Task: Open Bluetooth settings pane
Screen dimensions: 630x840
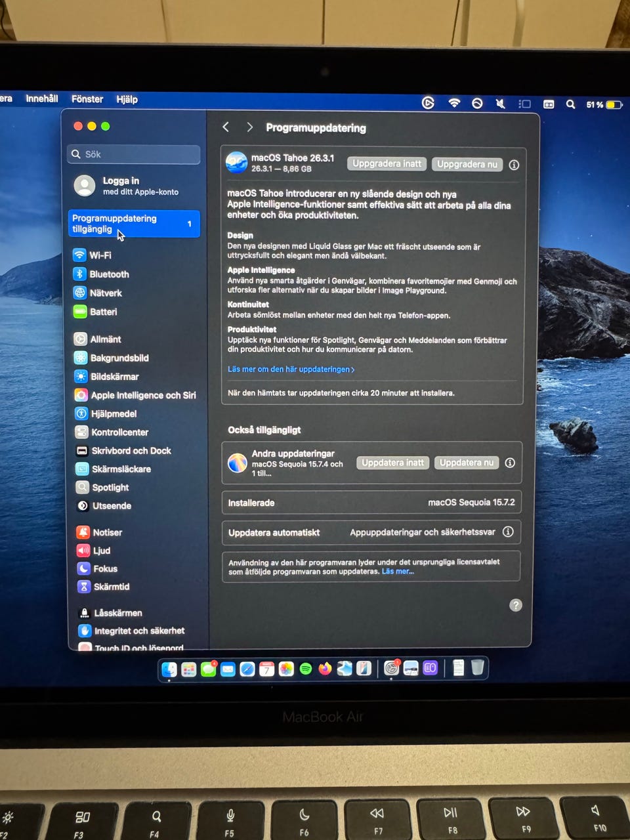Action: [108, 274]
